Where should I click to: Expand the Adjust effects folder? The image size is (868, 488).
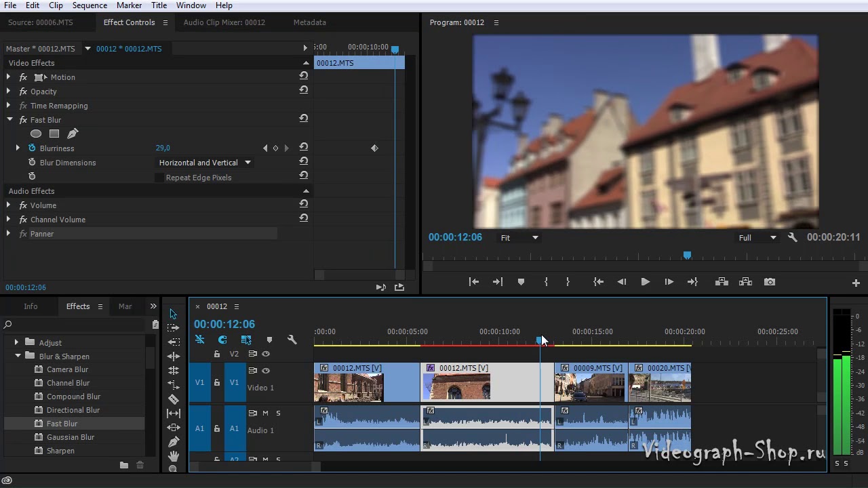[17, 342]
